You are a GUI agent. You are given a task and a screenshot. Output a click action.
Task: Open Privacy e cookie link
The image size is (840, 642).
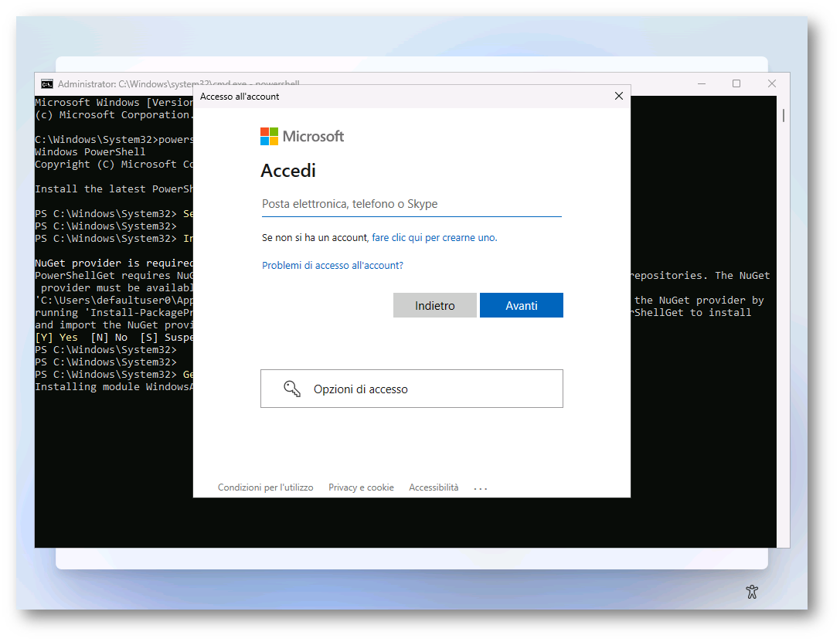point(361,487)
